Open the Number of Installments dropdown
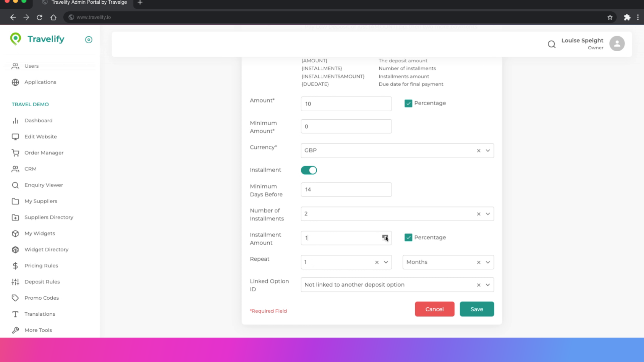 (x=488, y=214)
